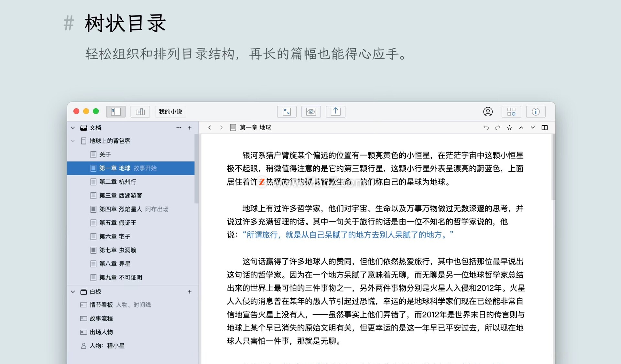
Task: Open the export share button
Action: click(335, 112)
